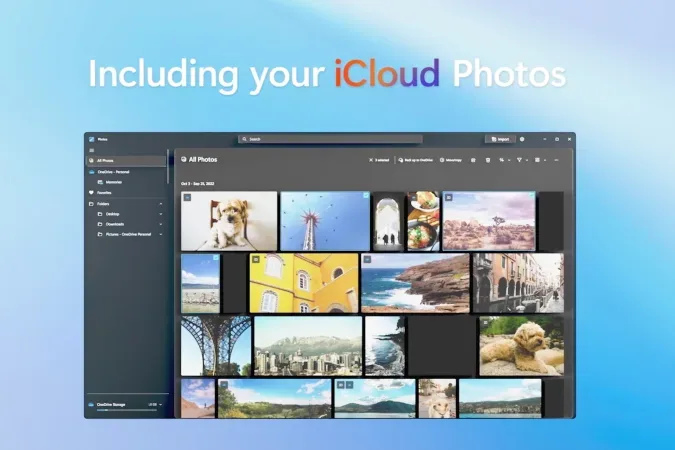Click the Move/copy button
Screen dimensions: 675x450
pyautogui.click(x=451, y=160)
